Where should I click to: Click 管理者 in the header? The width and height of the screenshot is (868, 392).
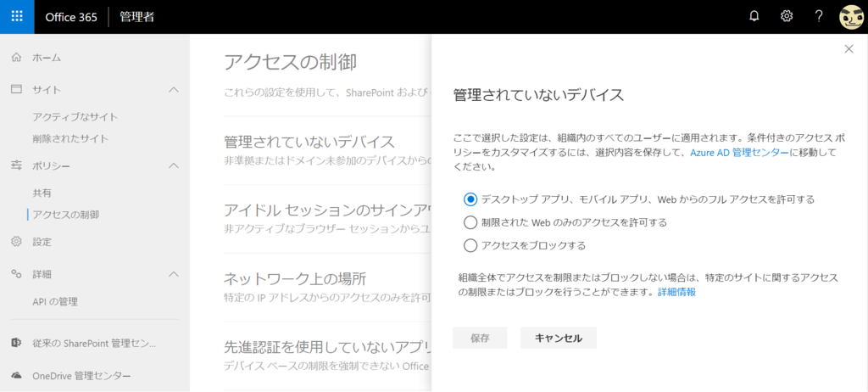[136, 17]
